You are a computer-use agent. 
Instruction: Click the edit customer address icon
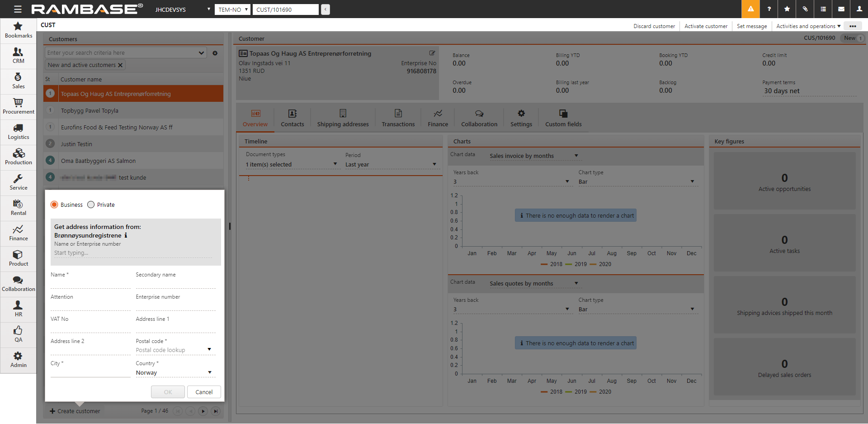[x=432, y=53]
